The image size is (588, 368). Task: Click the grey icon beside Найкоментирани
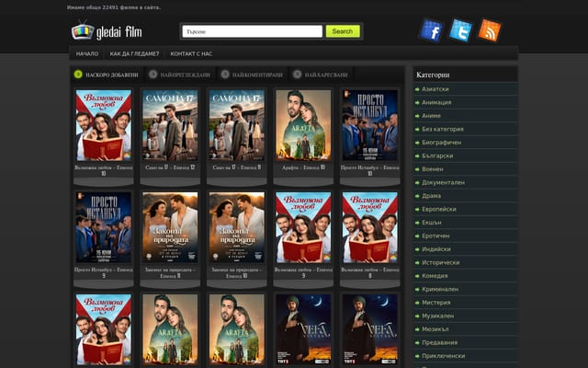224,75
